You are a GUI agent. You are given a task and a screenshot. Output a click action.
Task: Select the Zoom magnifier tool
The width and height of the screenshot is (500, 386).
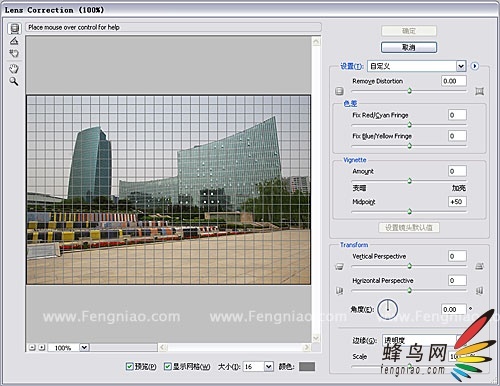(14, 81)
